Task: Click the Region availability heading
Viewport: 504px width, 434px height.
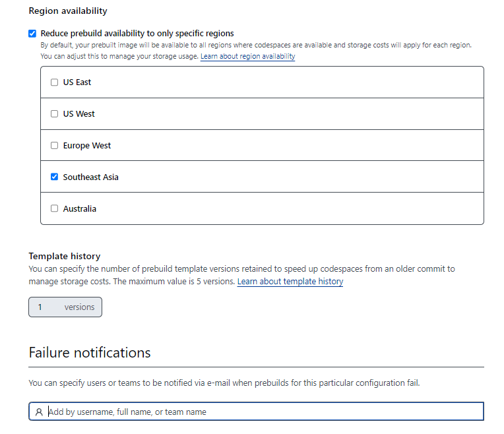Action: (x=68, y=11)
